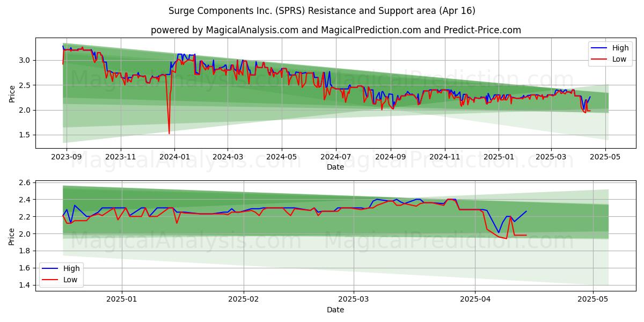Image resolution: width=644 pixels, height=322 pixels.
Task: Click the '2.6' y-axis label in the bottom chart
Action: pyautogui.click(x=25, y=183)
